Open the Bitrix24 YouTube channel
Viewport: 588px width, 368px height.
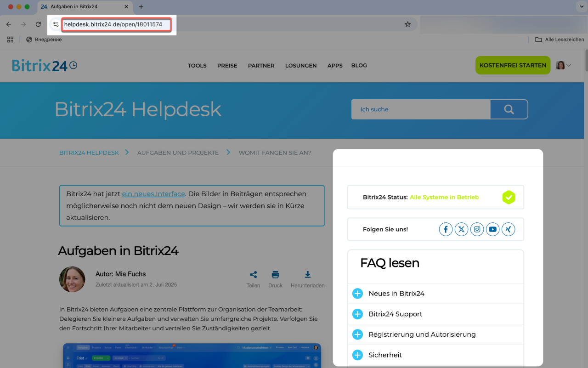point(492,229)
